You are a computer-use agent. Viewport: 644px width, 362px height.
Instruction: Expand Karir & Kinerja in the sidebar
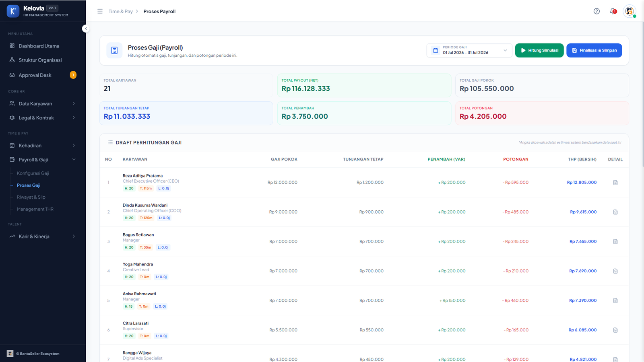43,237
